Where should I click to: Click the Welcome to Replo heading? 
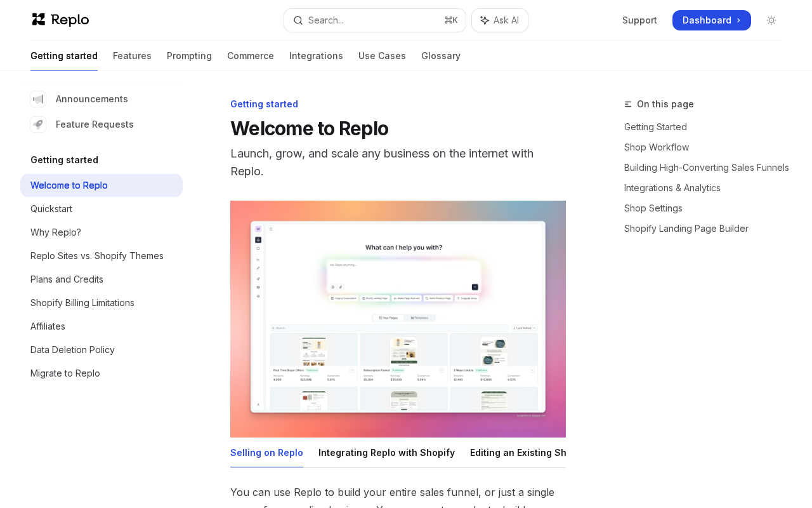tap(309, 128)
